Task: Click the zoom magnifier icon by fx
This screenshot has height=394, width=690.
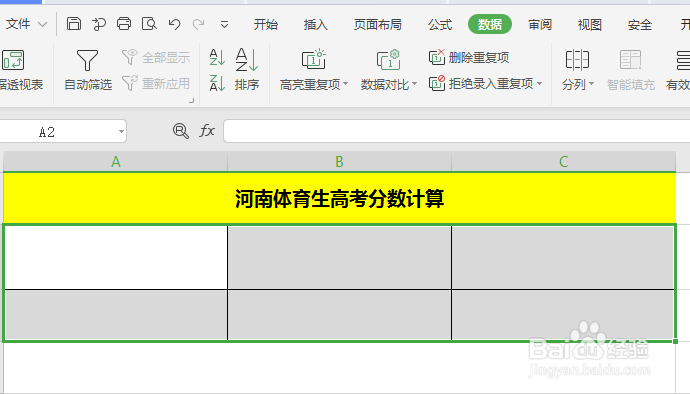Action: click(180, 131)
